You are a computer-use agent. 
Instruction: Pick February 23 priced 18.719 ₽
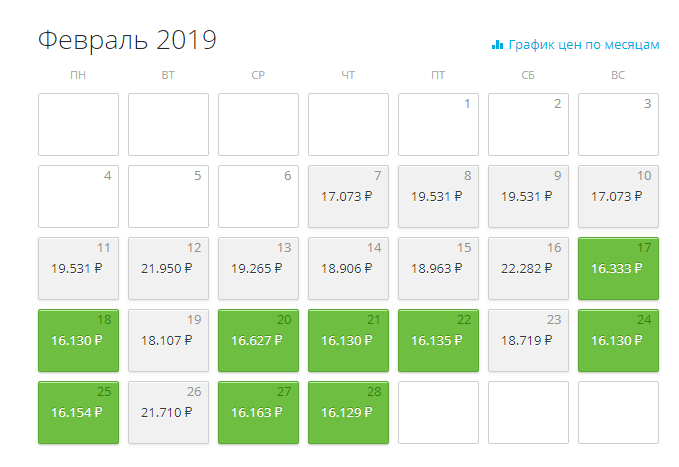pos(528,340)
